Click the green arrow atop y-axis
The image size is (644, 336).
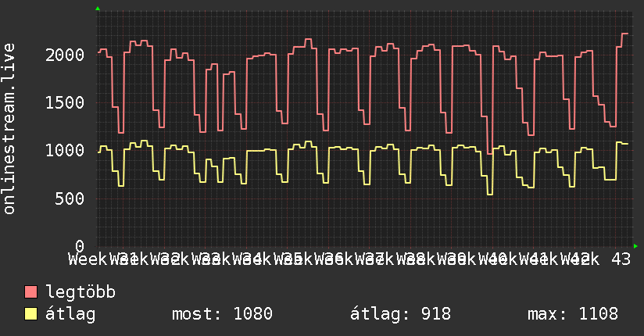point(98,9)
